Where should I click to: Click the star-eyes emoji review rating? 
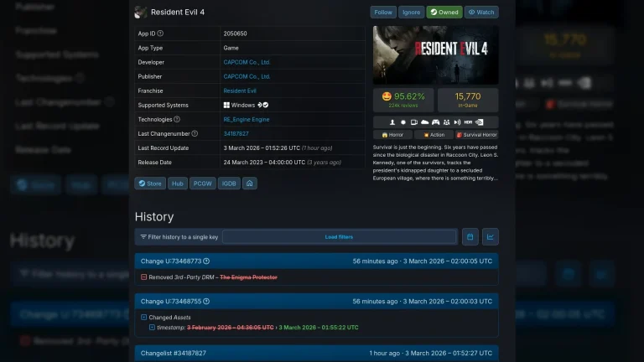(387, 96)
